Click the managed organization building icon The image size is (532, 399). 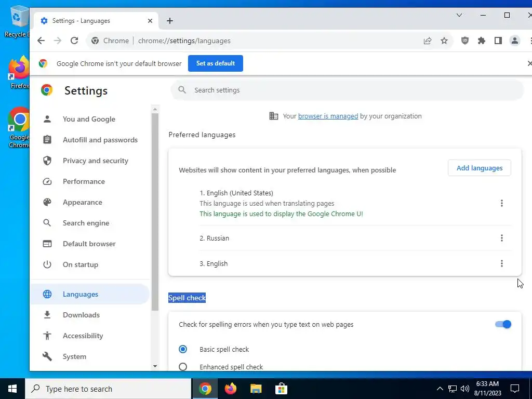273,116
